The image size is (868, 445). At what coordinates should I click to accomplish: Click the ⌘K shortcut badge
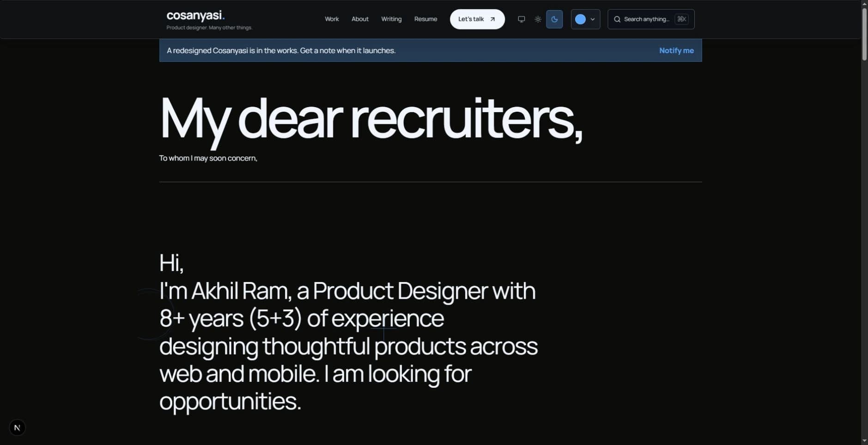[681, 19]
